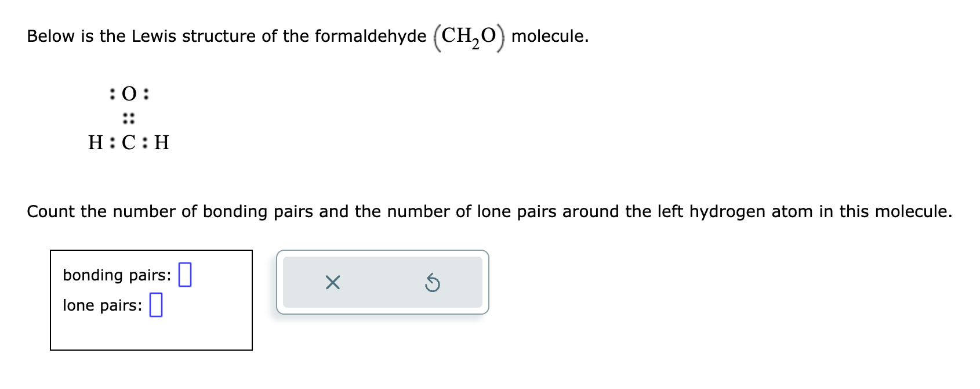
Task: Click the oxygen atom in the Lewis structure
Action: pos(128,93)
